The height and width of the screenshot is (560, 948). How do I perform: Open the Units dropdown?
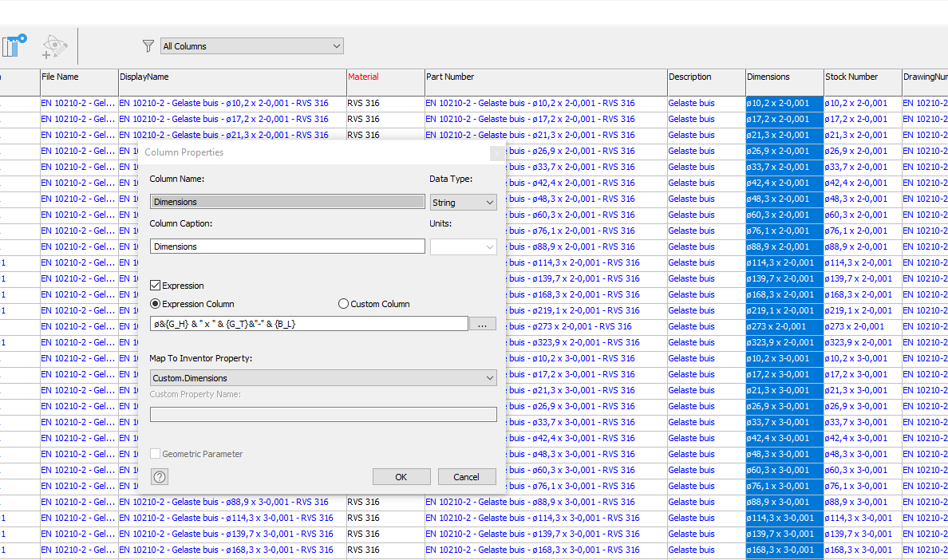click(463, 246)
